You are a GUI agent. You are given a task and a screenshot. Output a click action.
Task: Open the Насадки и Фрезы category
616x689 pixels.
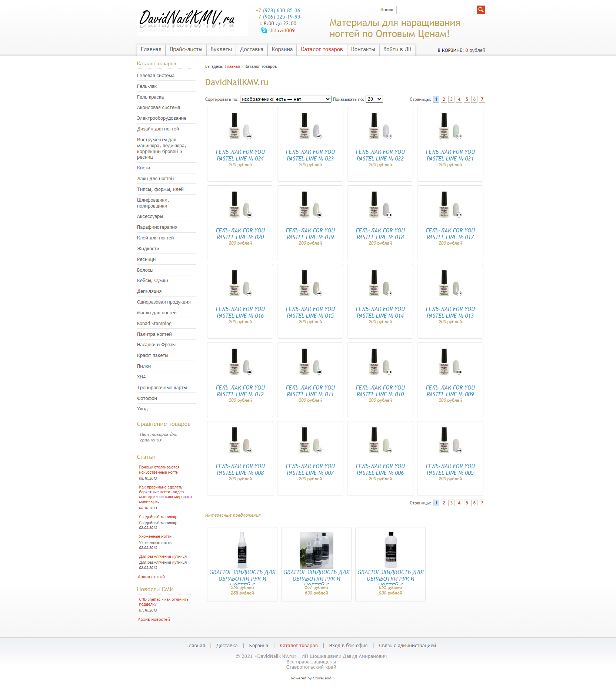(156, 345)
